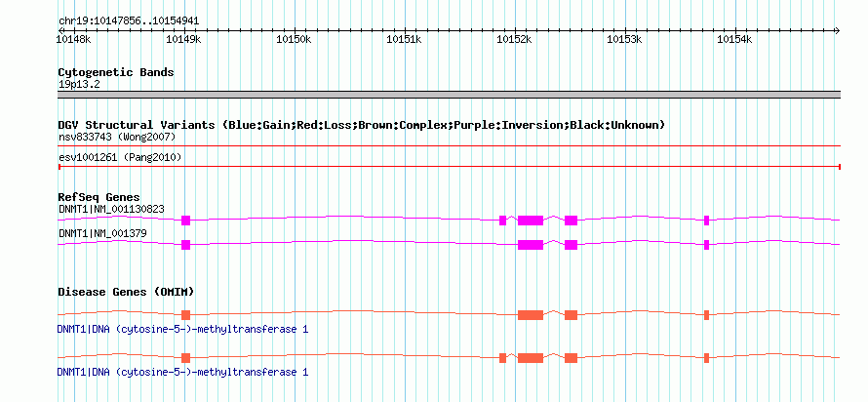Click the thin NM_001130823 exon near 10153.7k
This screenshot has height=402, width=868.
pyautogui.click(x=706, y=221)
